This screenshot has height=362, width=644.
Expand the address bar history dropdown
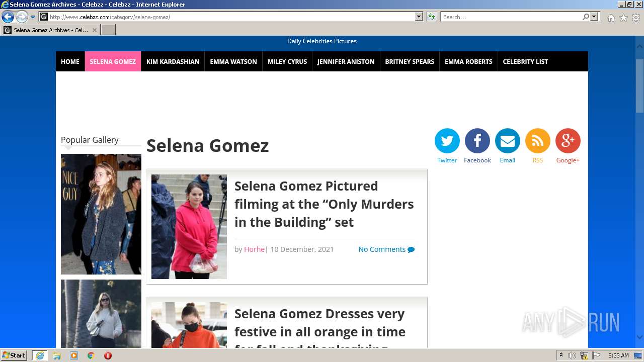point(419,17)
